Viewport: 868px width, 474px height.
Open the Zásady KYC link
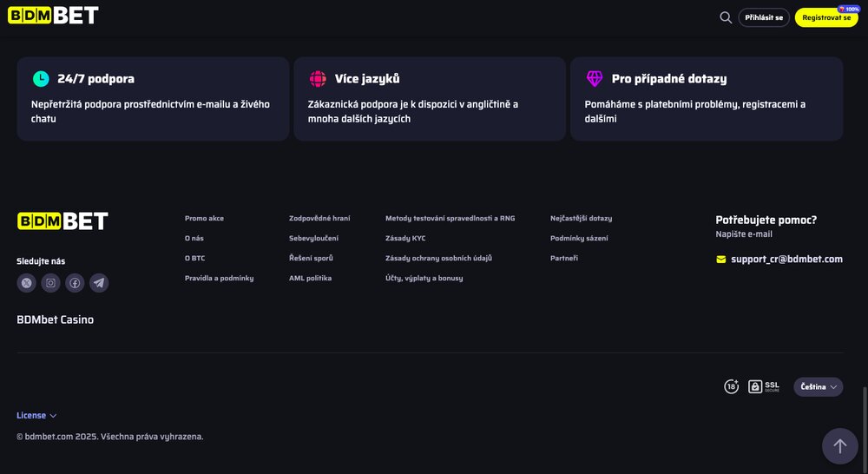405,239
